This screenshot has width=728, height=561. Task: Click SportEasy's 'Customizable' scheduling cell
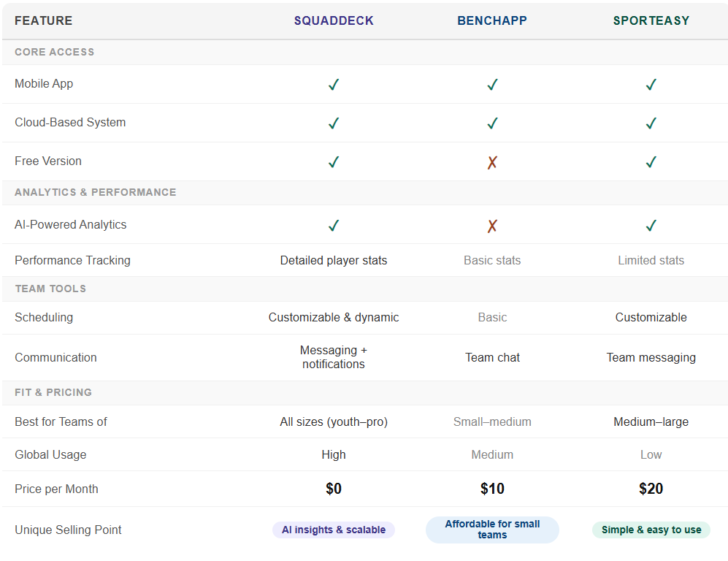[651, 317]
